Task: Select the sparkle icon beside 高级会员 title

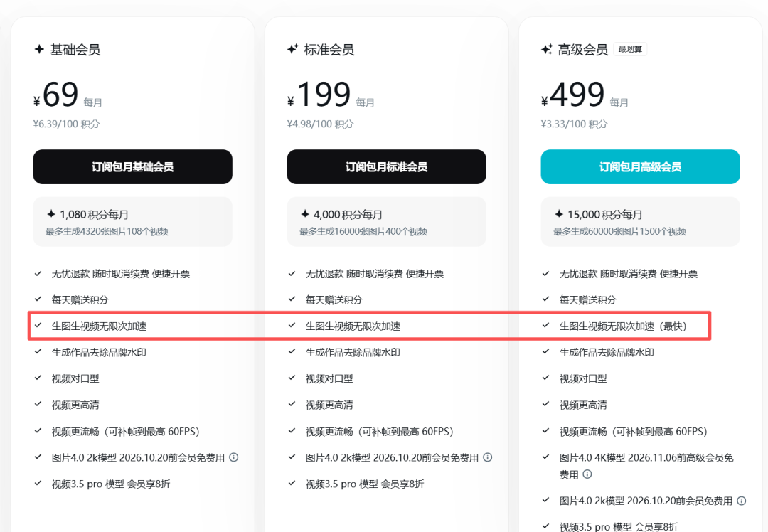Action: (x=546, y=50)
